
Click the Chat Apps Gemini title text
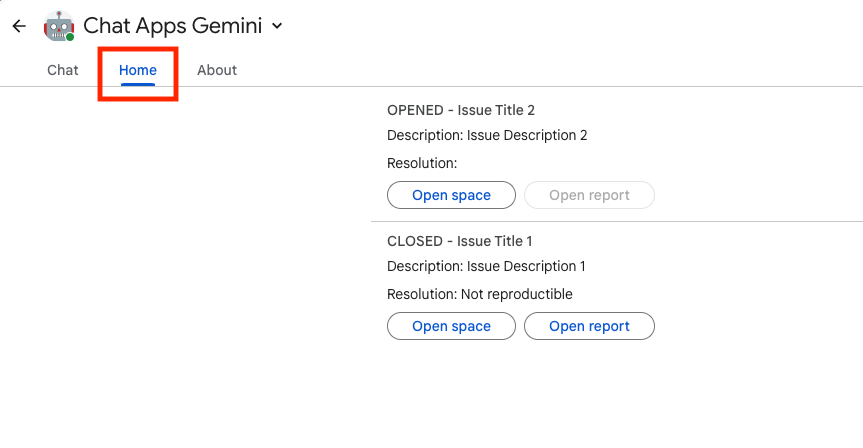click(x=172, y=26)
